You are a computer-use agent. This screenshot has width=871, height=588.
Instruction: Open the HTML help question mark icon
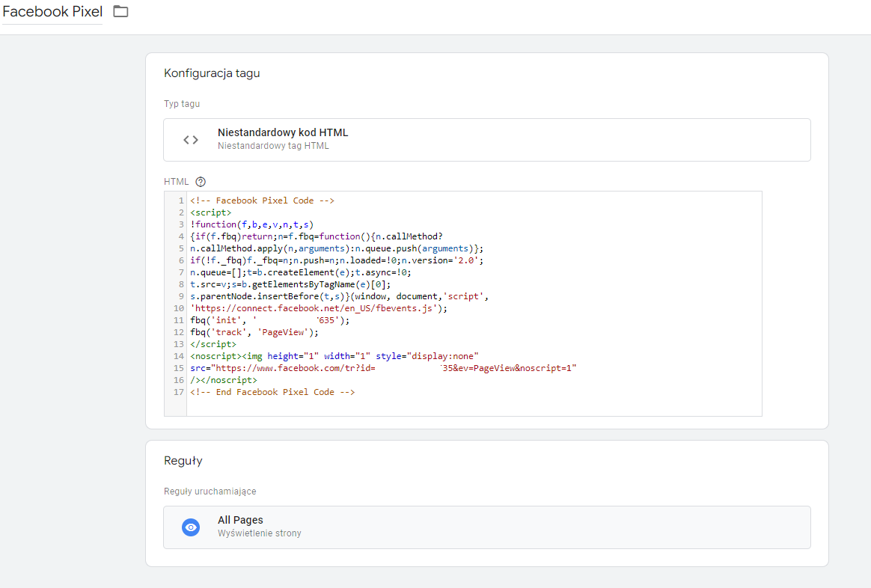coord(200,182)
